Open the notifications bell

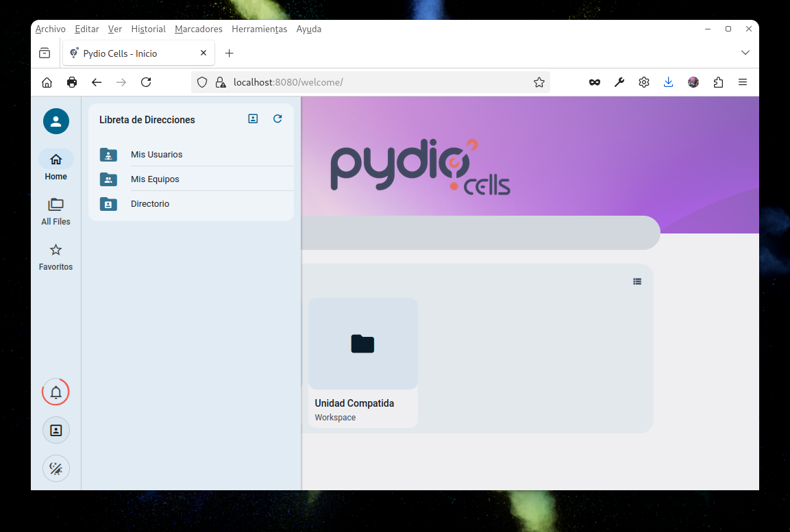tap(56, 392)
